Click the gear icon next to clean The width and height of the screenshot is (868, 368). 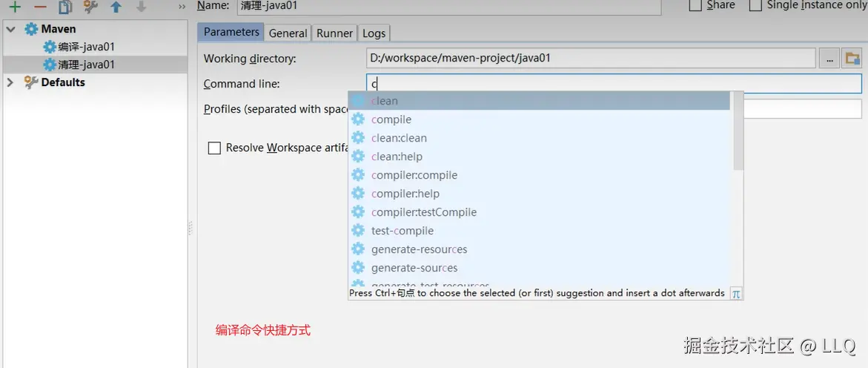click(358, 101)
